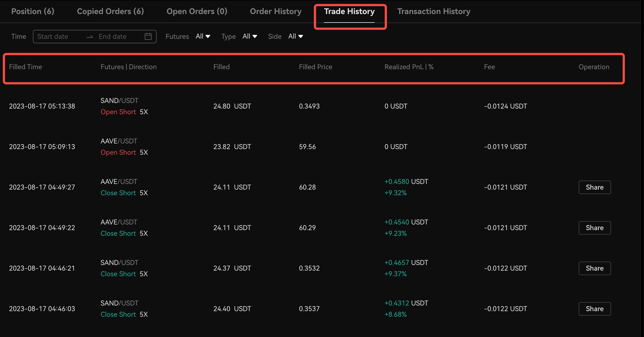Click the Realized PnL column header
The width and height of the screenshot is (644, 337).
(x=409, y=67)
